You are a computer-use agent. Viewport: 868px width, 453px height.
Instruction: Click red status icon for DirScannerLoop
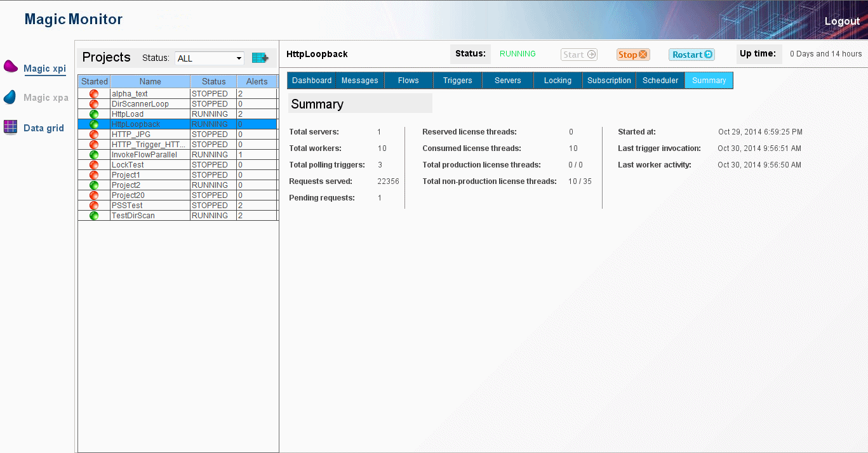[x=94, y=104]
